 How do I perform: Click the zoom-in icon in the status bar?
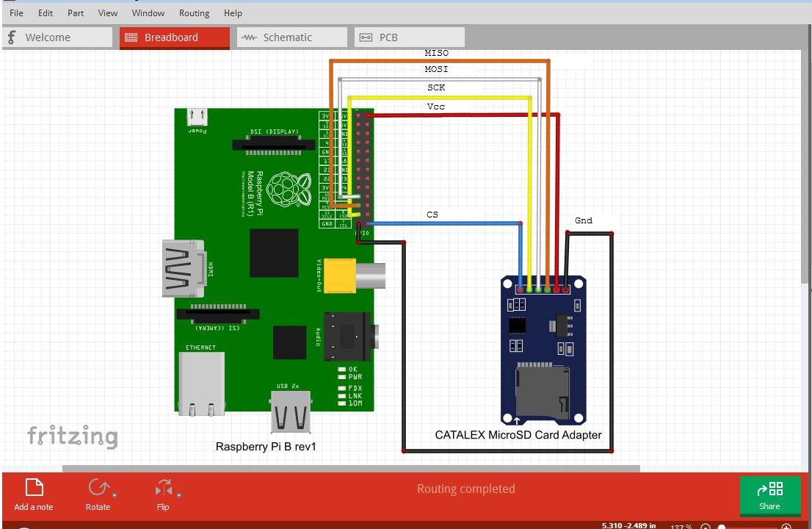click(x=786, y=526)
